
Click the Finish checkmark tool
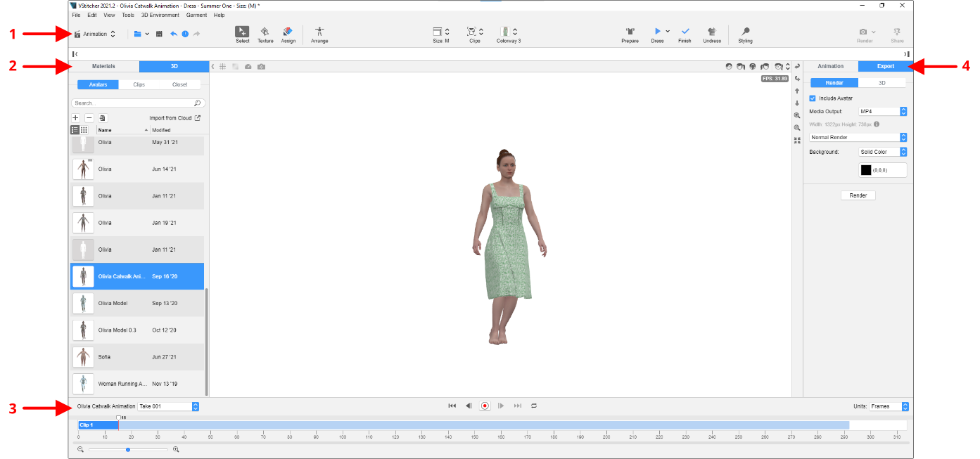tap(685, 35)
